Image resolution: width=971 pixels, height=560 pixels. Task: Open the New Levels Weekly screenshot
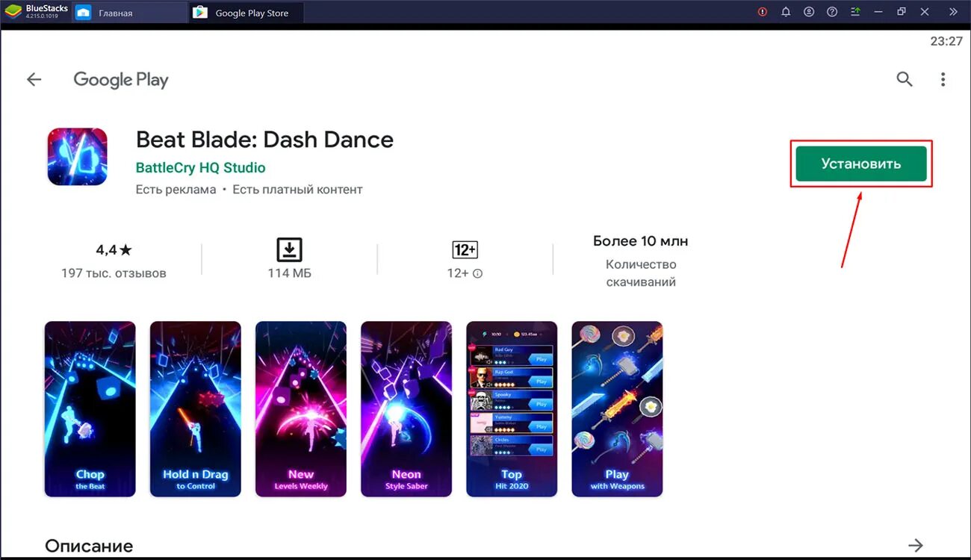pyautogui.click(x=301, y=409)
